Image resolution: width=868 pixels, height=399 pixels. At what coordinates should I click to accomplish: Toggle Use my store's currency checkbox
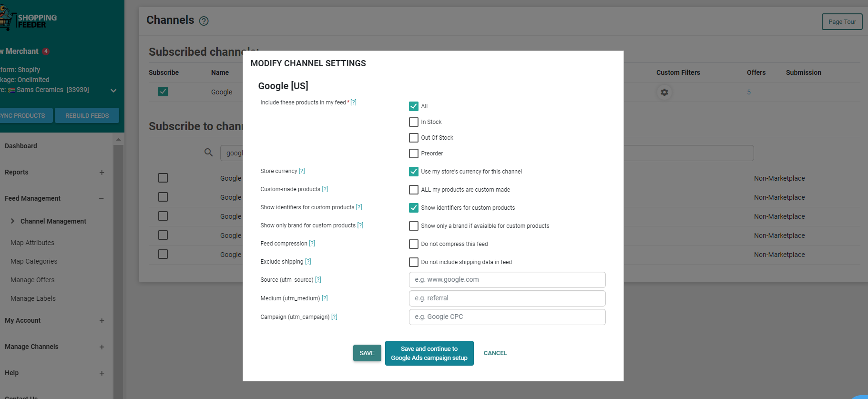tap(414, 172)
